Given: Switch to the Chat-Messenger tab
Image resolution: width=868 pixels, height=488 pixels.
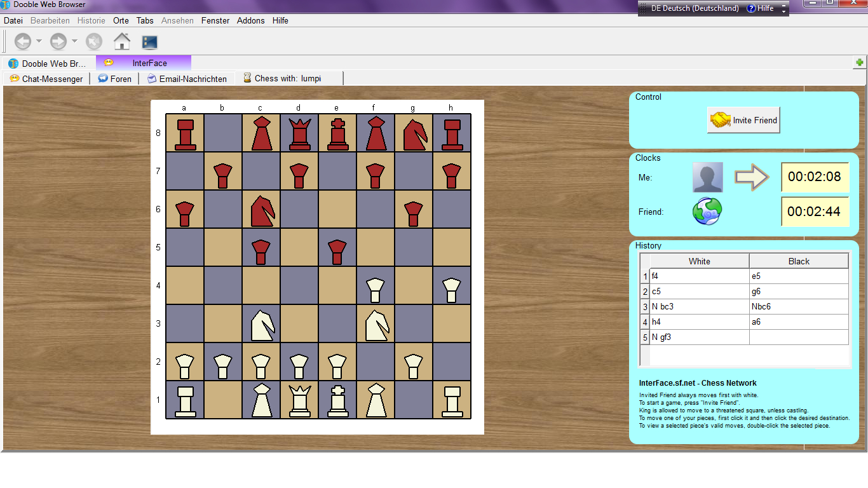Looking at the screenshot, I should click(46, 79).
